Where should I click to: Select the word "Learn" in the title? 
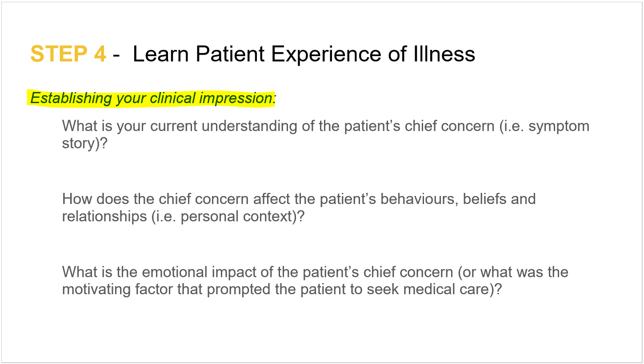click(161, 54)
